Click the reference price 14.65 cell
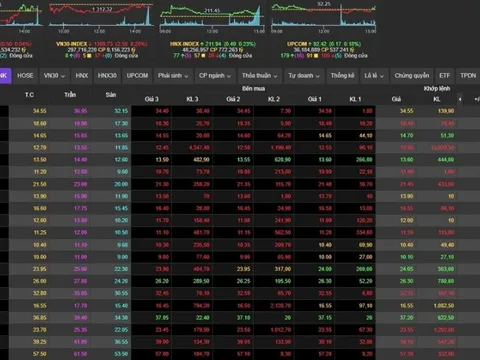 [40, 135]
